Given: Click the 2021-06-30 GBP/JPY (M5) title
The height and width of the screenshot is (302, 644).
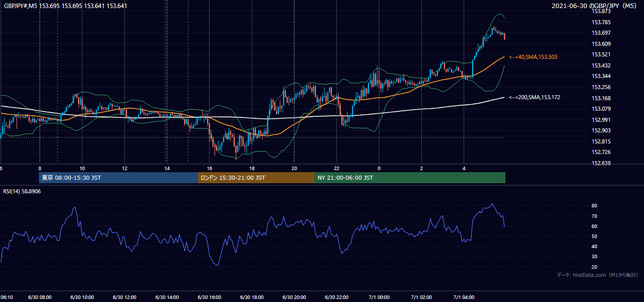Looking at the screenshot, I should 595,6.
